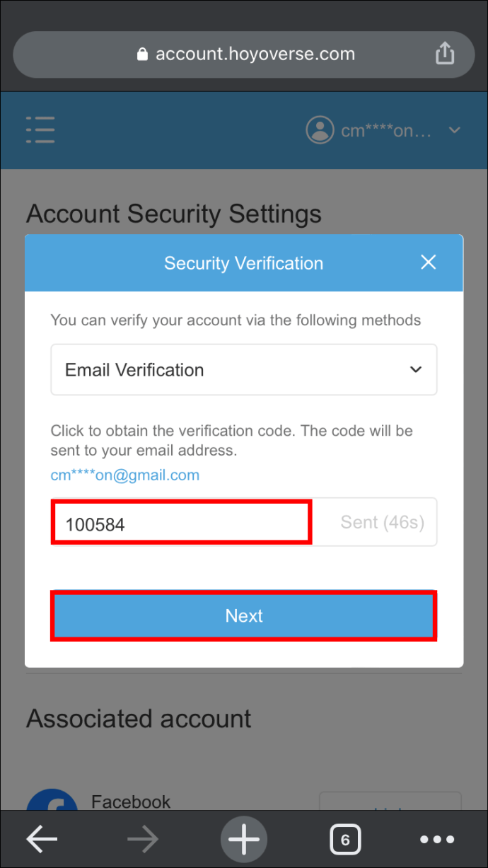
Task: Focus the verification code input field
Action: (x=182, y=523)
